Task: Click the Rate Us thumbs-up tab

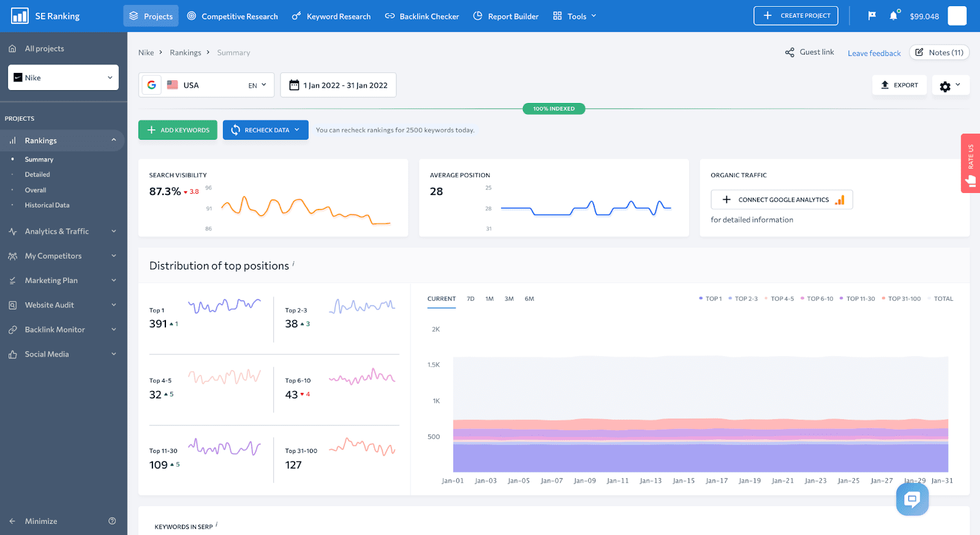Action: click(970, 163)
